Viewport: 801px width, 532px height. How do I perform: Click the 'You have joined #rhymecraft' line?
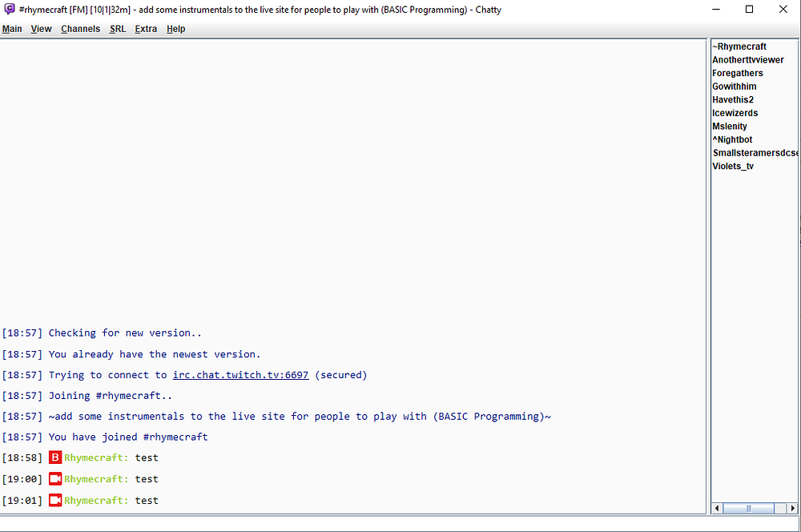click(128, 437)
